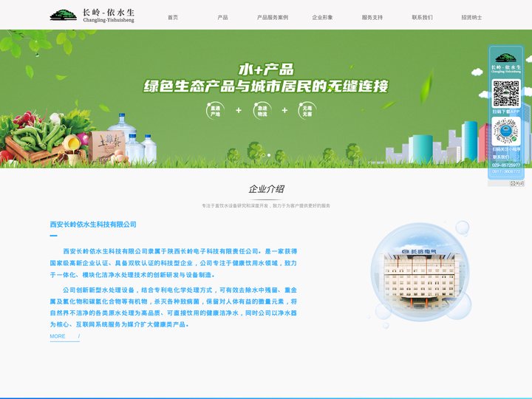This screenshot has width=532, height=399.
Task: Click the 水+产品 banner headline
Action: pyautogui.click(x=266, y=69)
